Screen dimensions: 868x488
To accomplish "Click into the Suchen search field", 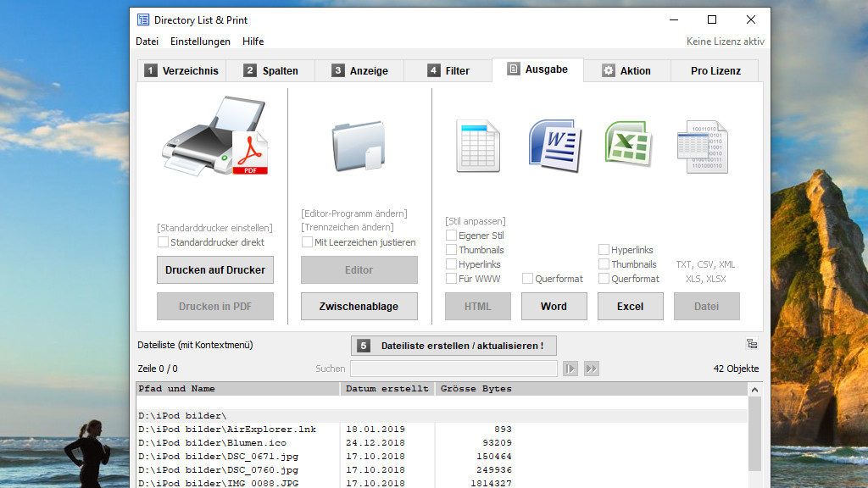I will pyautogui.click(x=453, y=369).
